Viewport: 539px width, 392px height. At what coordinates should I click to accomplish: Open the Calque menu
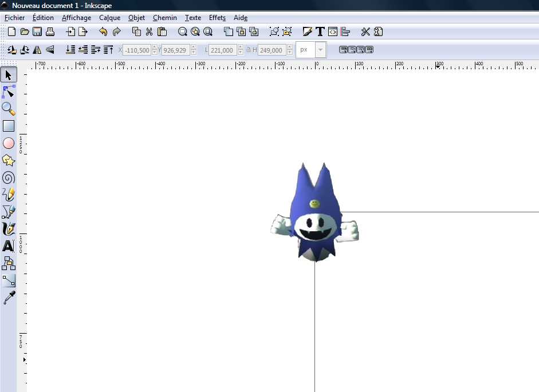(109, 18)
